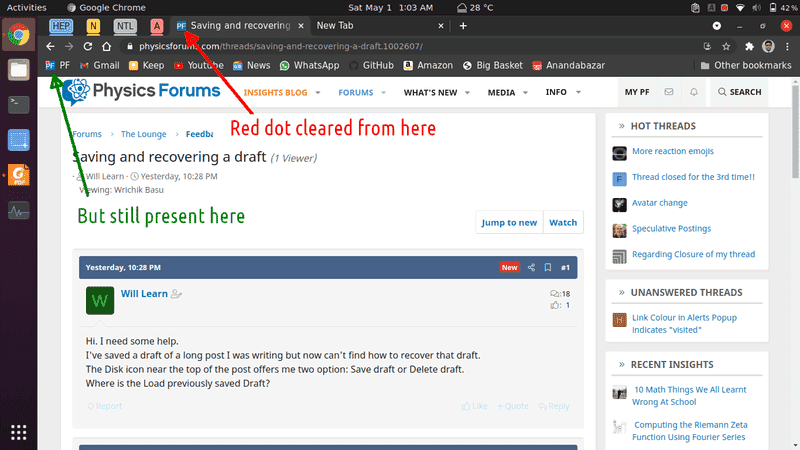800x450 pixels.
Task: Open the GitHub bookmark
Action: click(371, 65)
